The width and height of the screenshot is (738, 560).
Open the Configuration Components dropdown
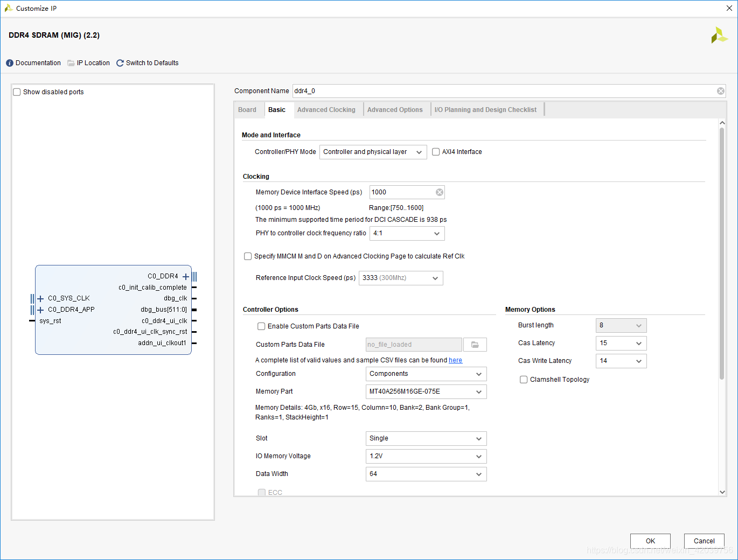click(426, 374)
